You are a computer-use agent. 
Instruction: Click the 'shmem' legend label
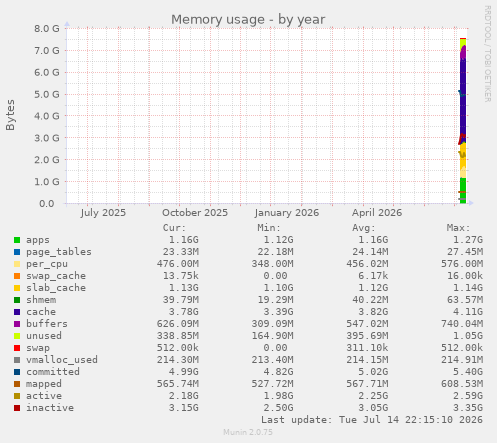[x=41, y=300]
